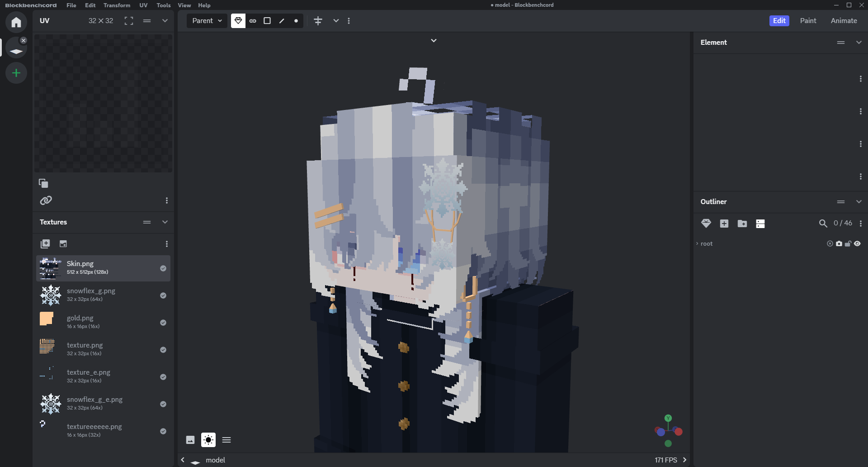The height and width of the screenshot is (467, 868).
Task: Toggle the gold.png texture checkmark
Action: point(163,323)
